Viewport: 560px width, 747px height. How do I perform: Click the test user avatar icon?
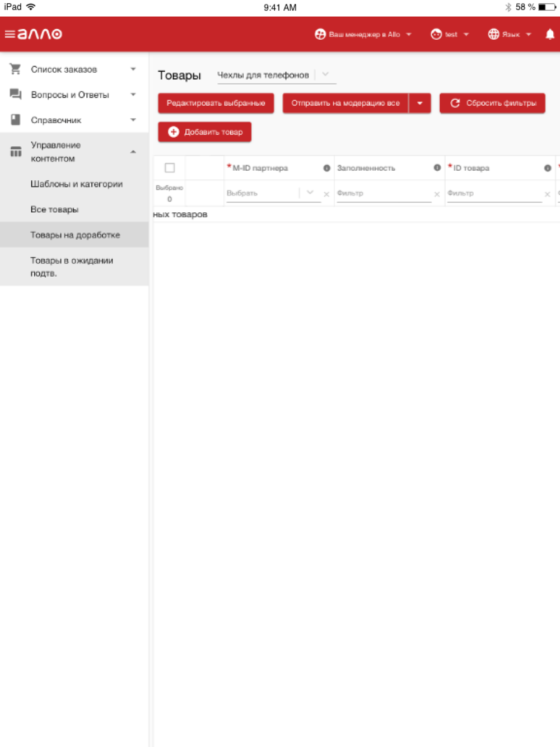click(436, 34)
